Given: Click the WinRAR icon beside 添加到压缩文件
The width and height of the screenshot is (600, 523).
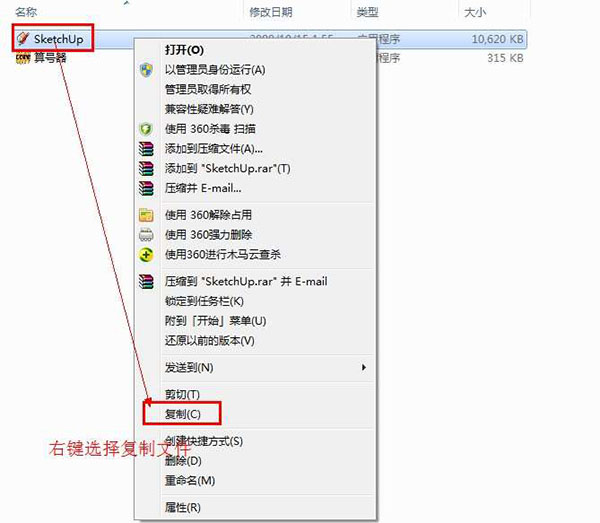Looking at the screenshot, I should point(146,149).
